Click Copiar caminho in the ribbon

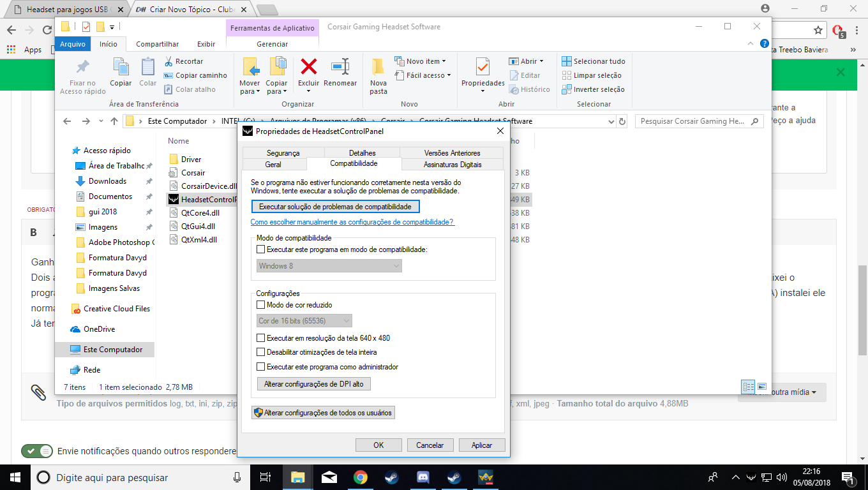pos(195,75)
